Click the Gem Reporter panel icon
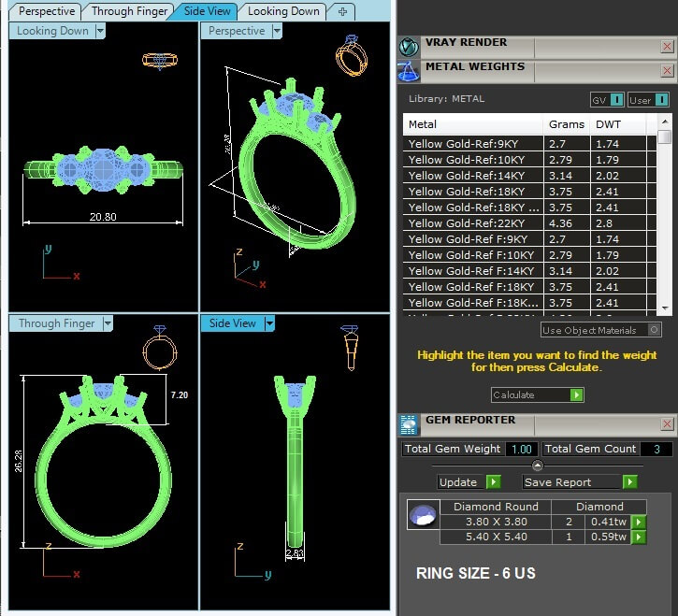The width and height of the screenshot is (678, 616). point(408,425)
